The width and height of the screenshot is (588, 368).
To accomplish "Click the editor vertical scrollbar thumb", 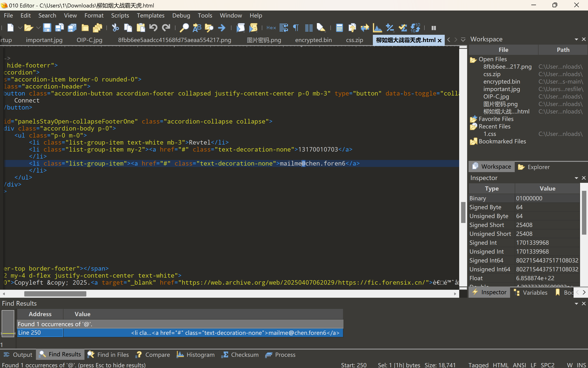I will 463,212.
